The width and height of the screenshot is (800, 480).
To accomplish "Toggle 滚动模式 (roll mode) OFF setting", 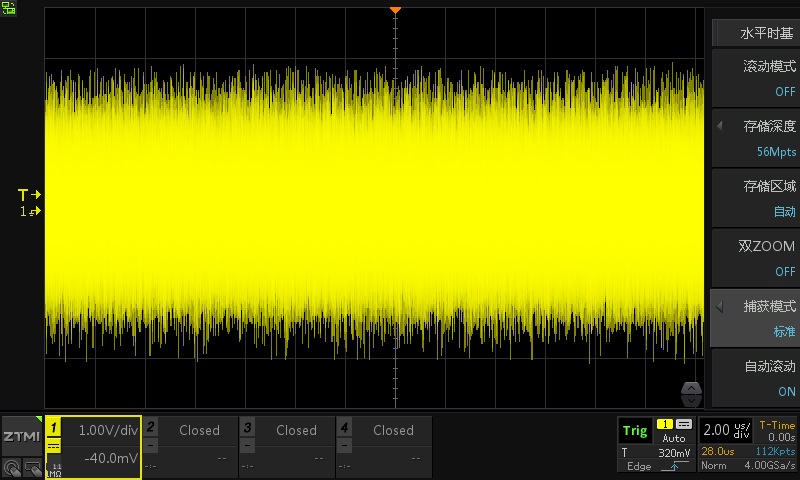I will click(x=755, y=78).
